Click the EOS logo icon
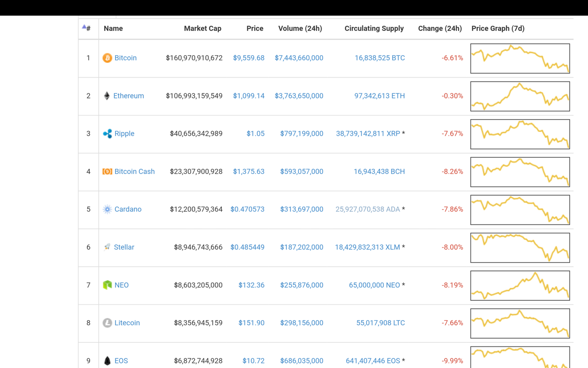 (107, 361)
